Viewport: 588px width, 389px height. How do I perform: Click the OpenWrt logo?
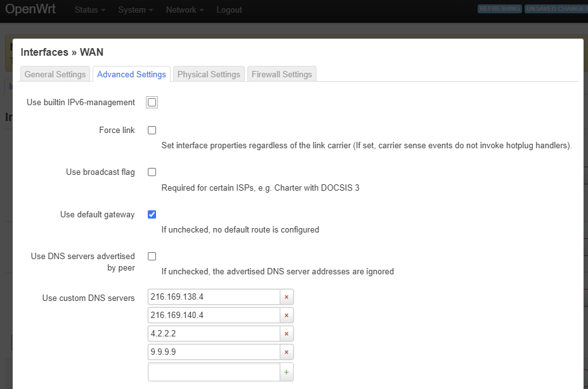tap(30, 10)
